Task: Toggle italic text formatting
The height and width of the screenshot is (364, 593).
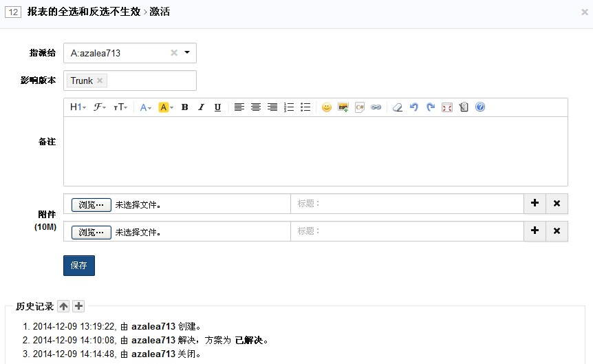Action: click(201, 107)
